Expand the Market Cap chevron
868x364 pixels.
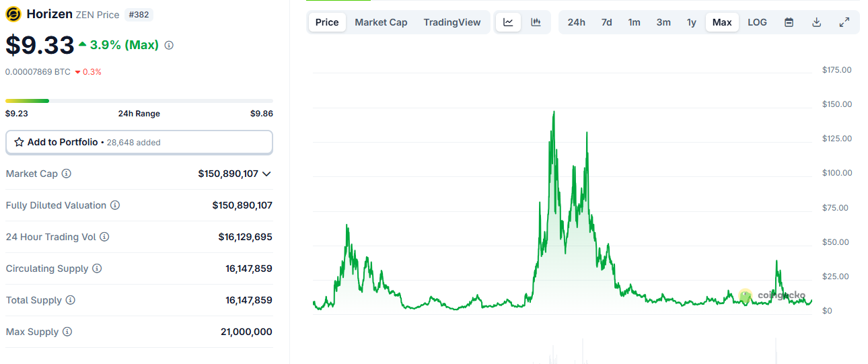[x=266, y=174]
